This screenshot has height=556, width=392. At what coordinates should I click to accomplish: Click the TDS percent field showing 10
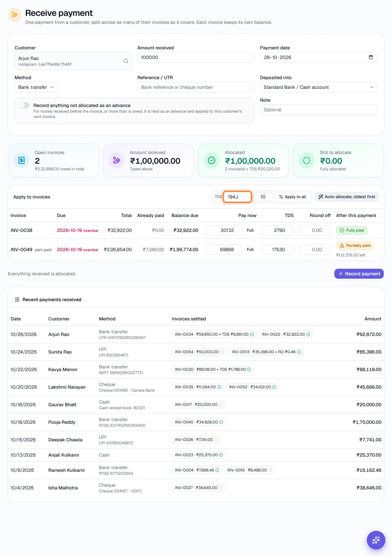[264, 197]
